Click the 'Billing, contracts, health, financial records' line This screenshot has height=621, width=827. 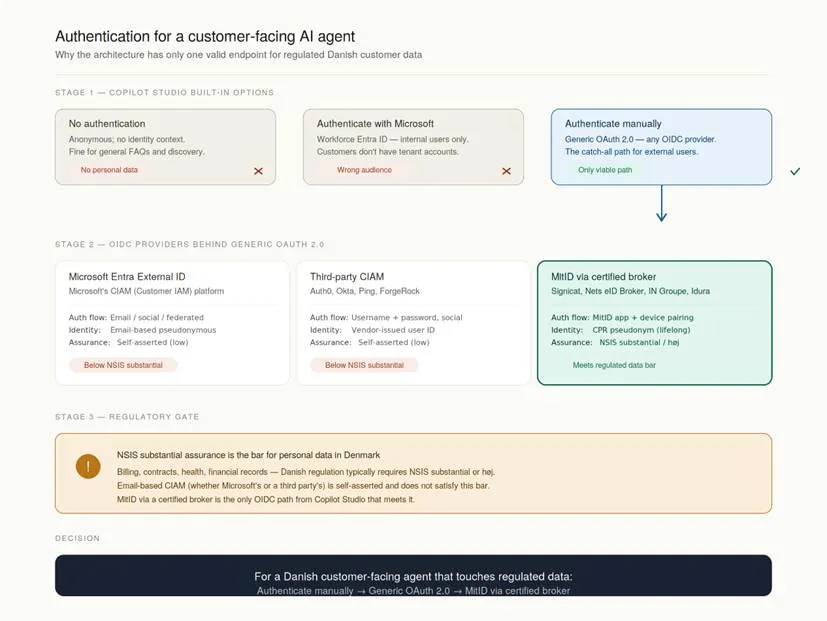pyautogui.click(x=306, y=472)
